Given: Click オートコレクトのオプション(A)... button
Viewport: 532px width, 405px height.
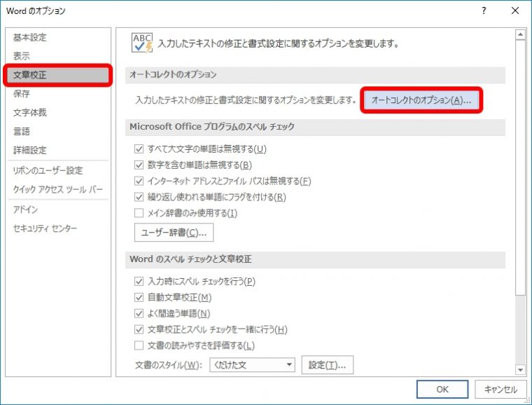Looking at the screenshot, I should click(x=421, y=100).
